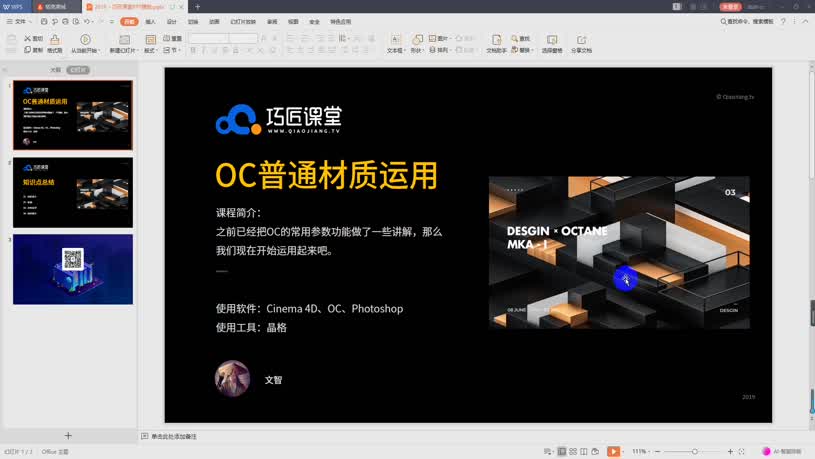
Task: Open the View ribbon tab
Action: pos(293,22)
